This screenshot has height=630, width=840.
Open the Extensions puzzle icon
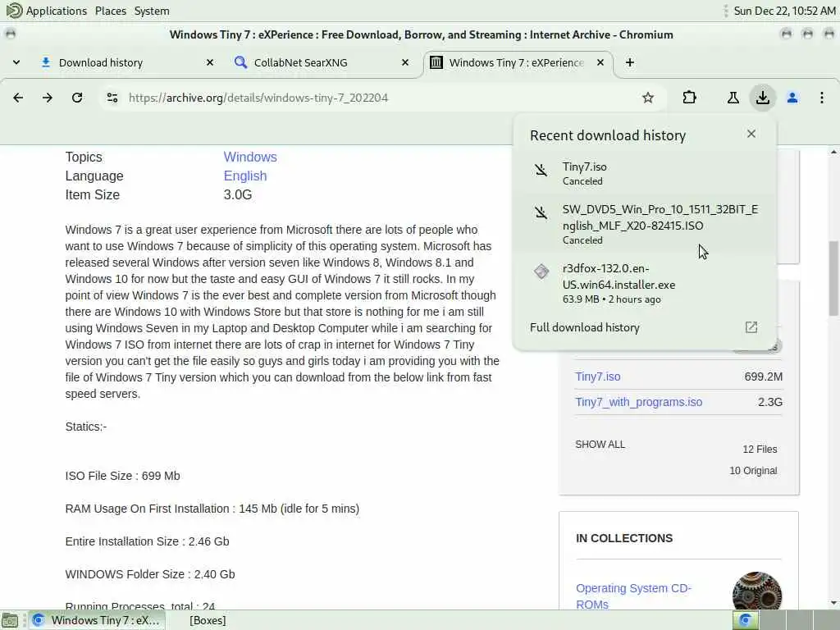689,98
